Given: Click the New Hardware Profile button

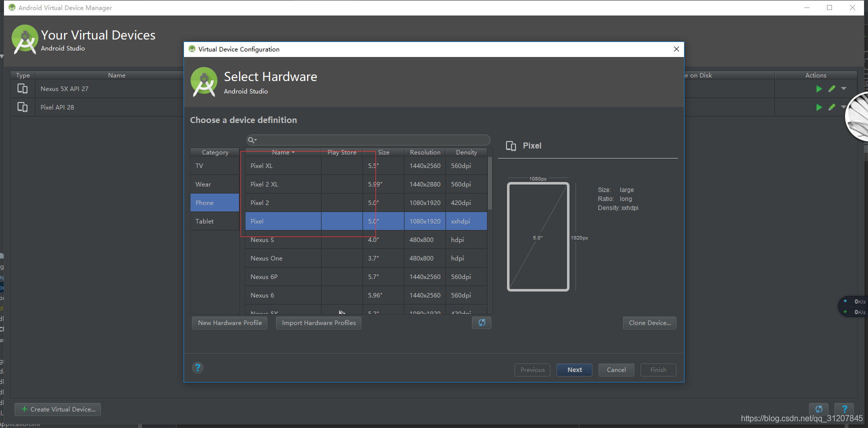Looking at the screenshot, I should coord(229,322).
